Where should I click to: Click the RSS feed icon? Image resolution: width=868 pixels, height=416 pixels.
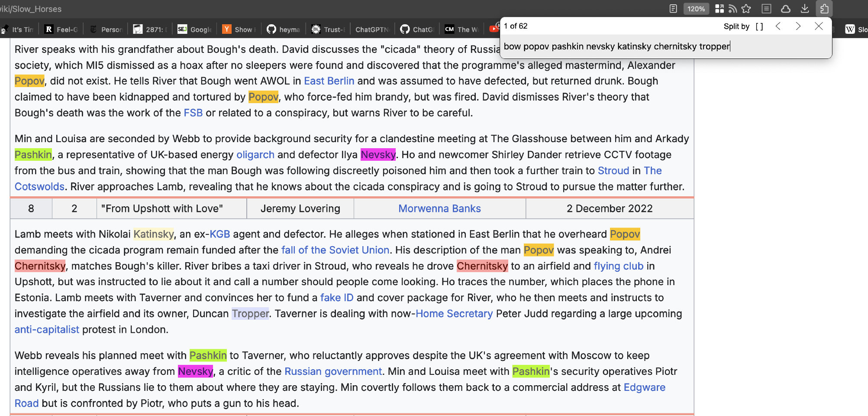point(732,9)
